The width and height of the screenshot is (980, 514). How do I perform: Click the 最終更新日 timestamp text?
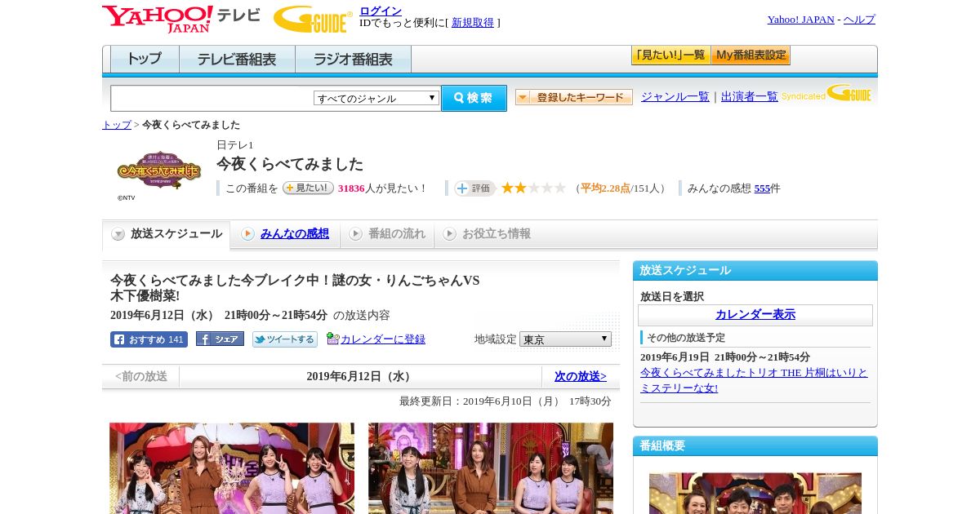[x=506, y=401]
